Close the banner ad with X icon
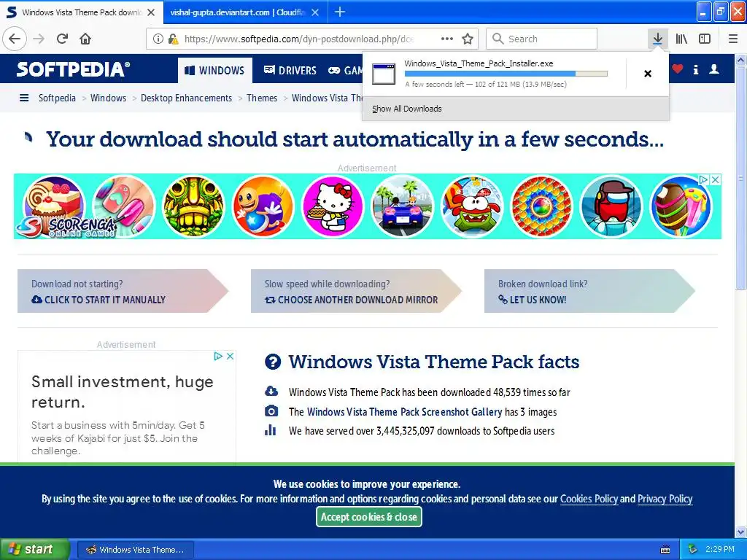The height and width of the screenshot is (560, 747). coord(715,179)
